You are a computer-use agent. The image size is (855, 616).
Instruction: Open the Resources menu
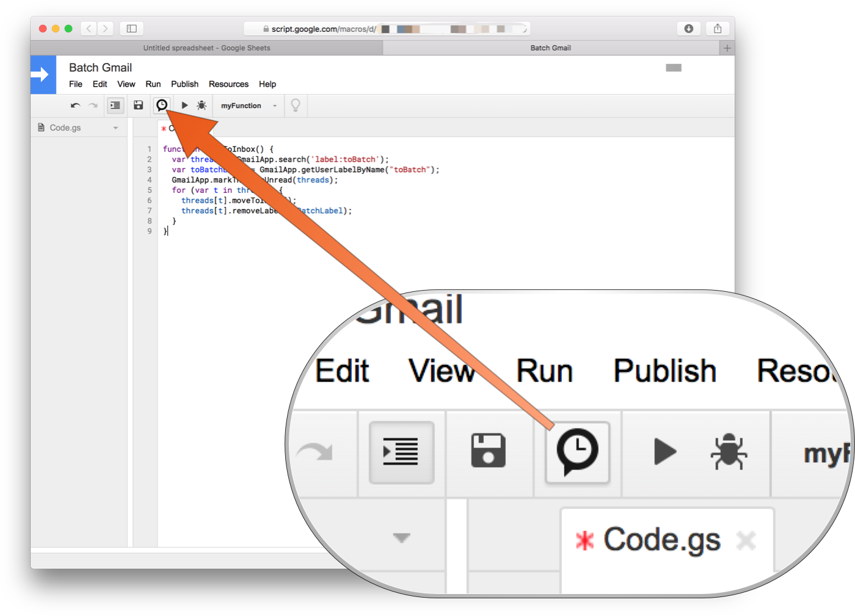point(228,84)
